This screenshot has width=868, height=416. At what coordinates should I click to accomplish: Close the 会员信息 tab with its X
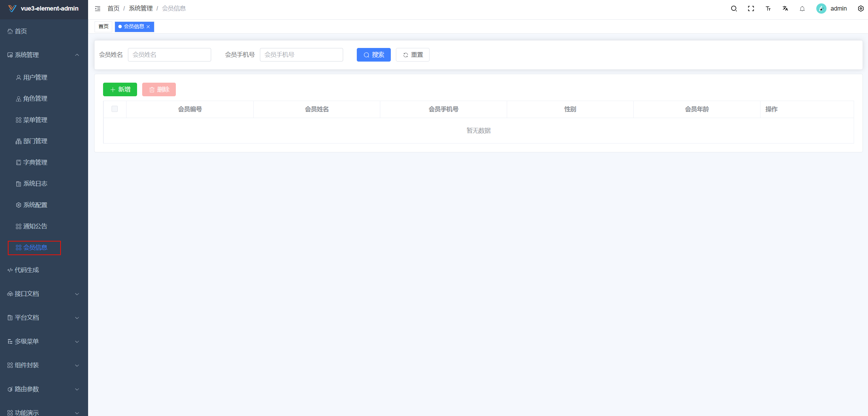click(x=148, y=27)
